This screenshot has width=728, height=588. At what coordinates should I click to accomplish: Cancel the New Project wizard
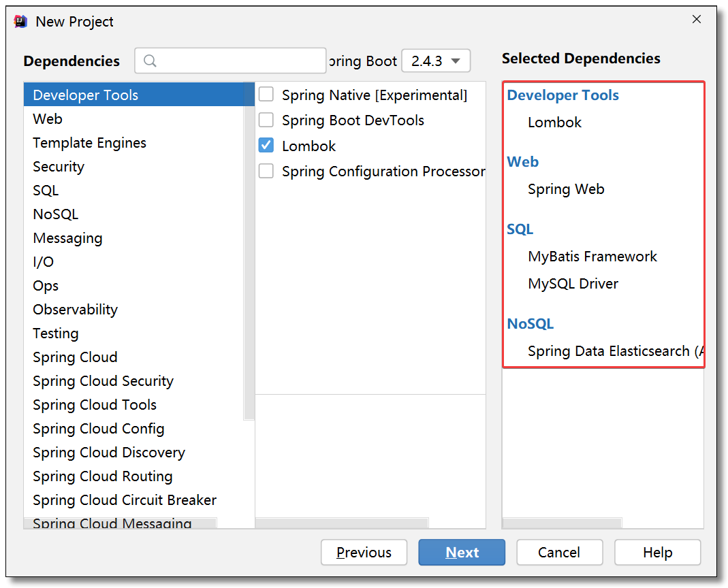[560, 552]
